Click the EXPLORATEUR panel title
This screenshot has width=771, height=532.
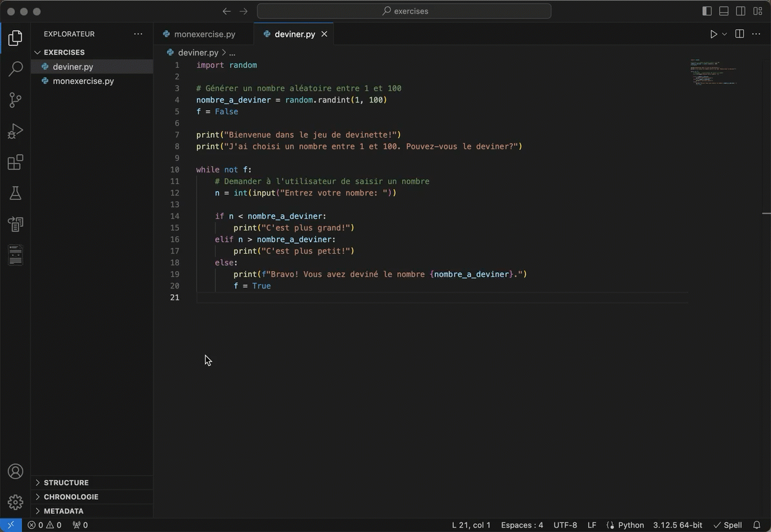[x=69, y=34]
